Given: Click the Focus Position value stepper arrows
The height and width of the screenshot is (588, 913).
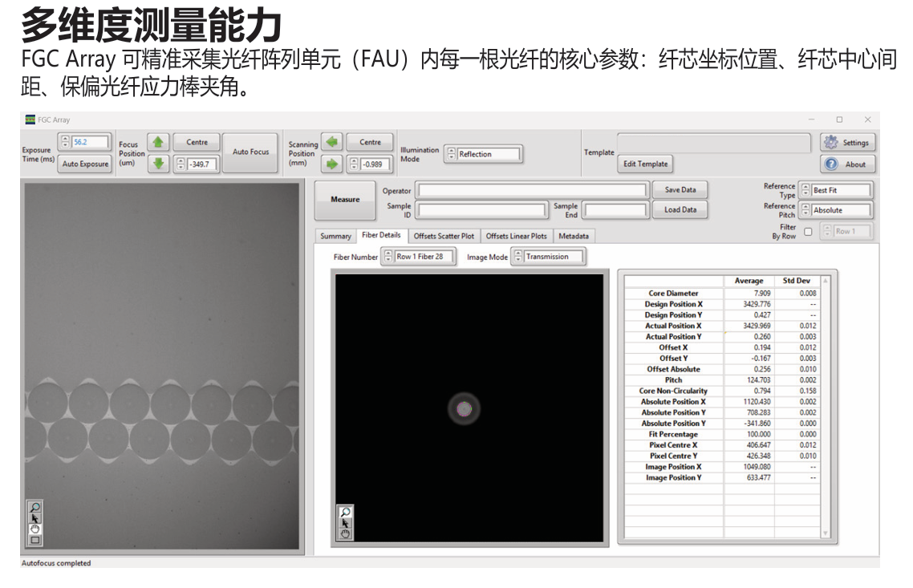Looking at the screenshot, I should point(180,164).
